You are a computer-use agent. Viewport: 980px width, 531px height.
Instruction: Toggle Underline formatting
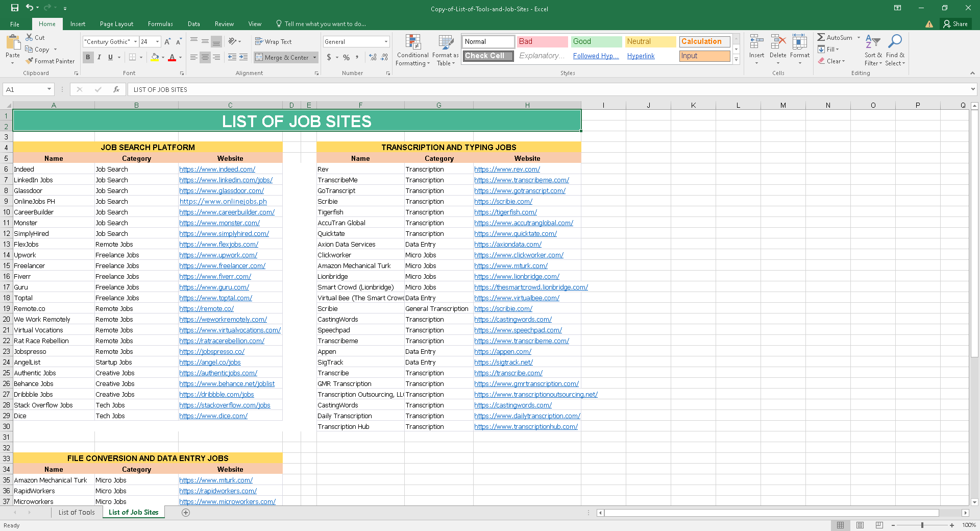110,57
